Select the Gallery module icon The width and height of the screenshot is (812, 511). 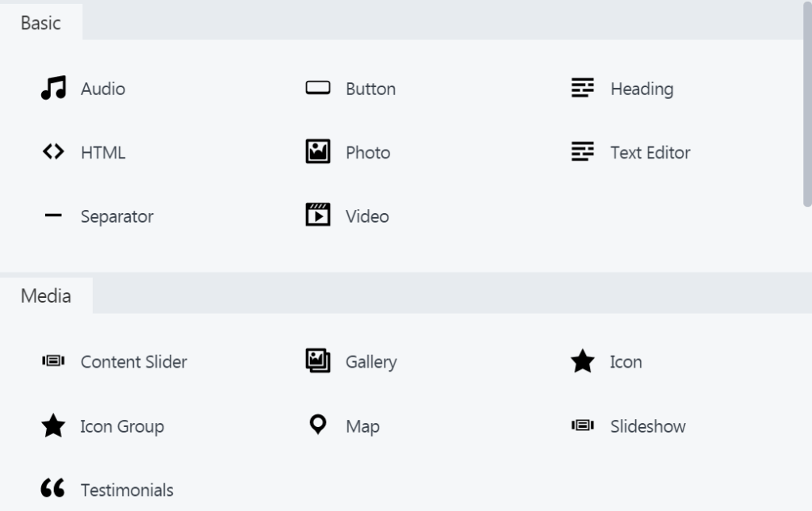[317, 360]
